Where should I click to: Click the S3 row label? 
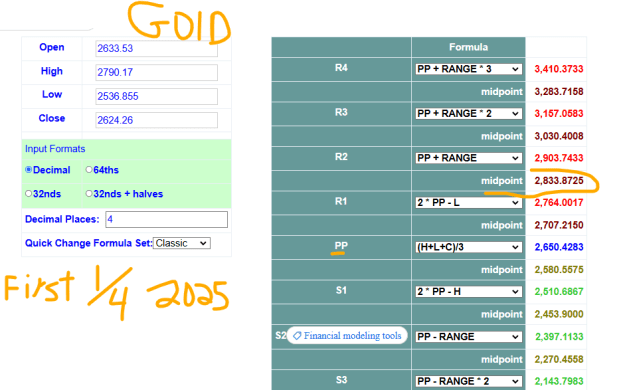341,380
